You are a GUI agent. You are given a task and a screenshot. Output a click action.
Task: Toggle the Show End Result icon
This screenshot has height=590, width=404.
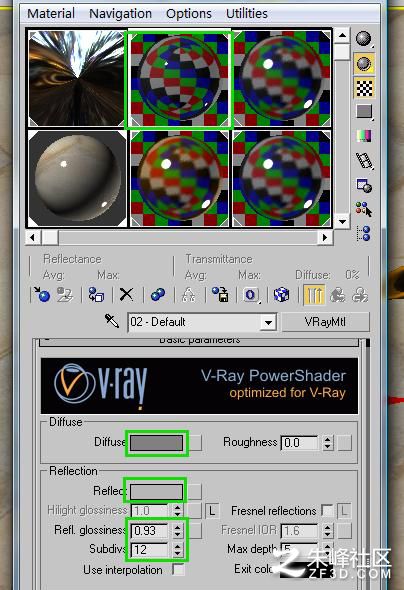(x=313, y=295)
